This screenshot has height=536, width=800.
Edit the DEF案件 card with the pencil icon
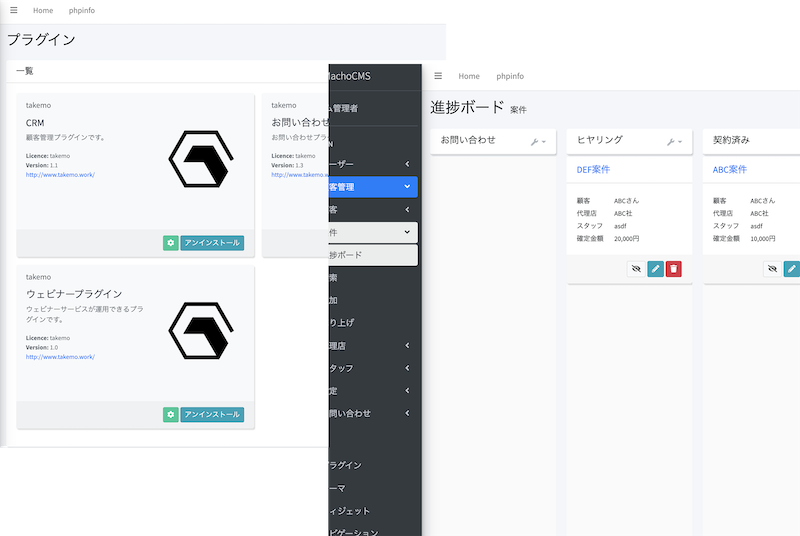(655, 268)
